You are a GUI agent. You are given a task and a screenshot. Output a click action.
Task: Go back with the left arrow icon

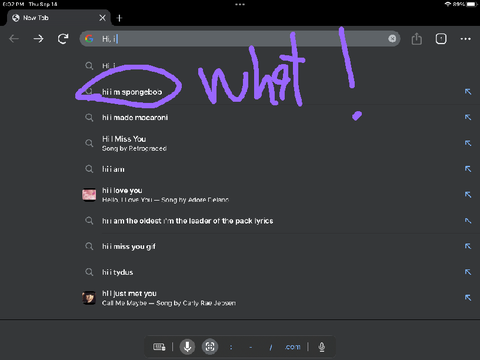[x=14, y=39]
